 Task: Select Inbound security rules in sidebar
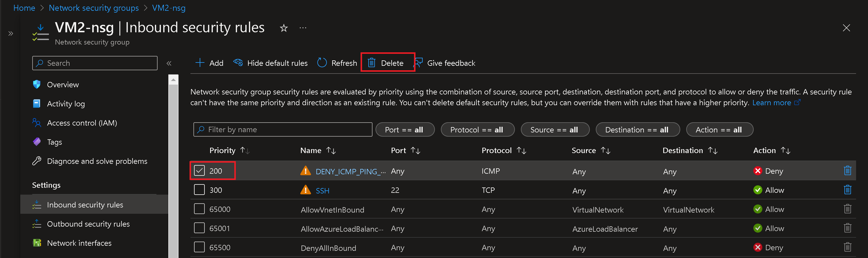94,205
